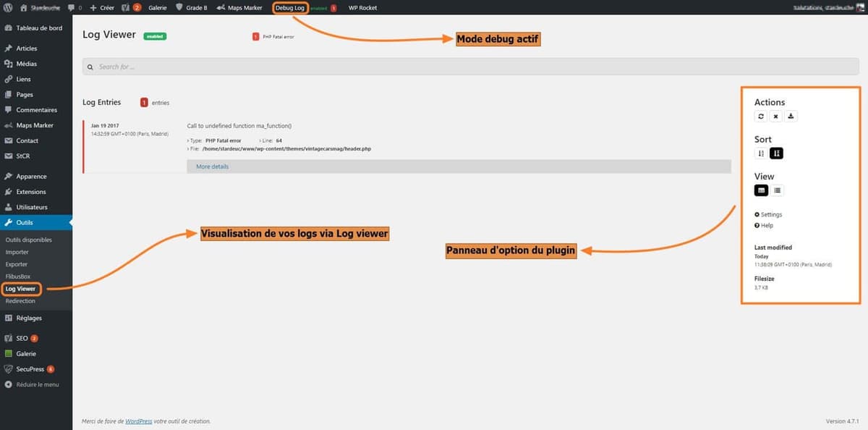Download the log file

[790, 116]
